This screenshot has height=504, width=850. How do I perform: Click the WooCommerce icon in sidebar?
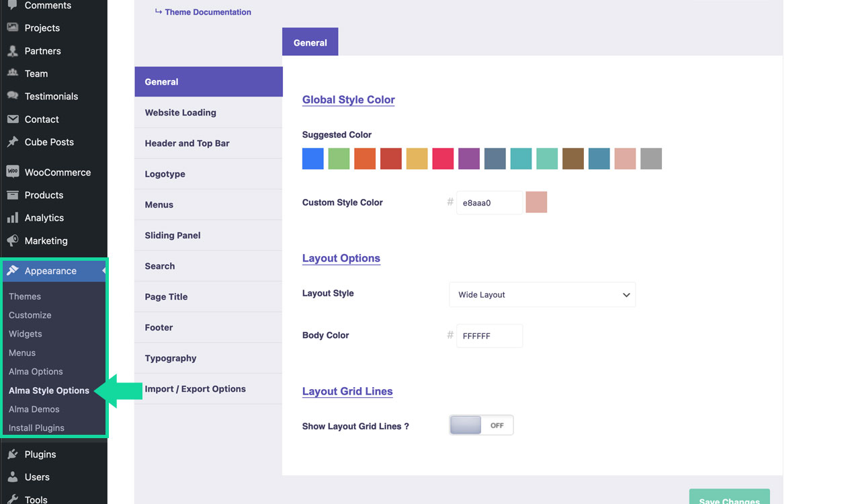click(x=12, y=172)
